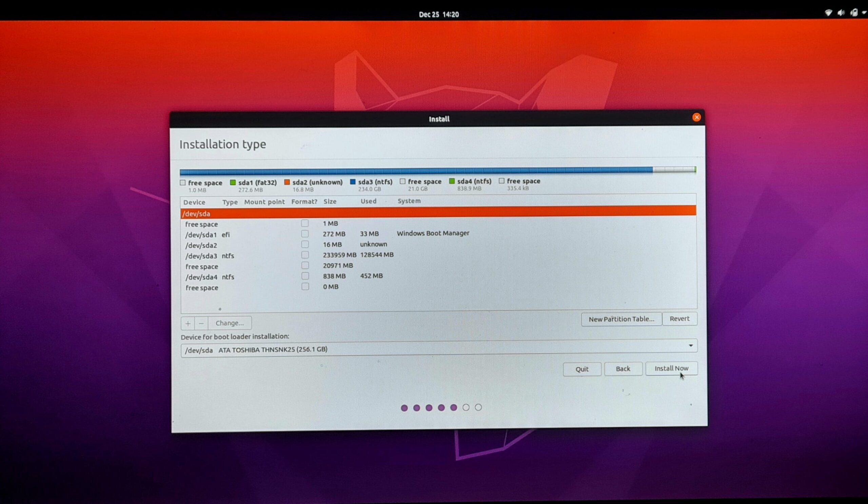Click sda1 (fat32) green legend square
The image size is (868, 504).
point(233,182)
